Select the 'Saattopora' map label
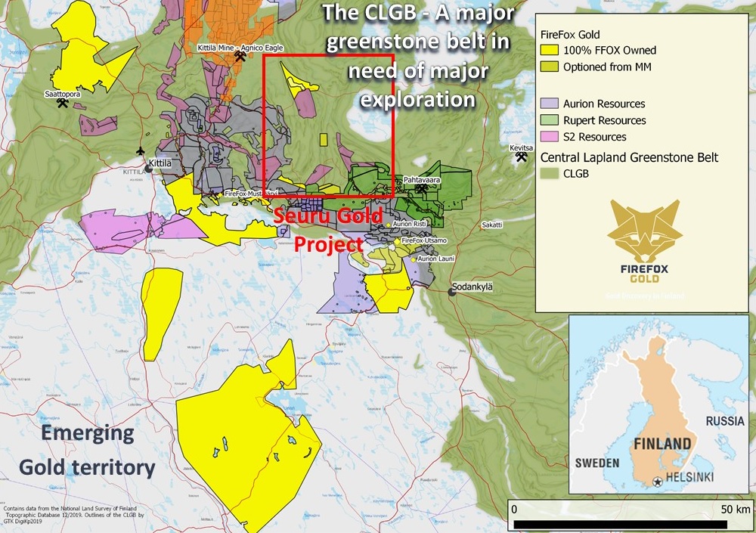 [x=62, y=94]
